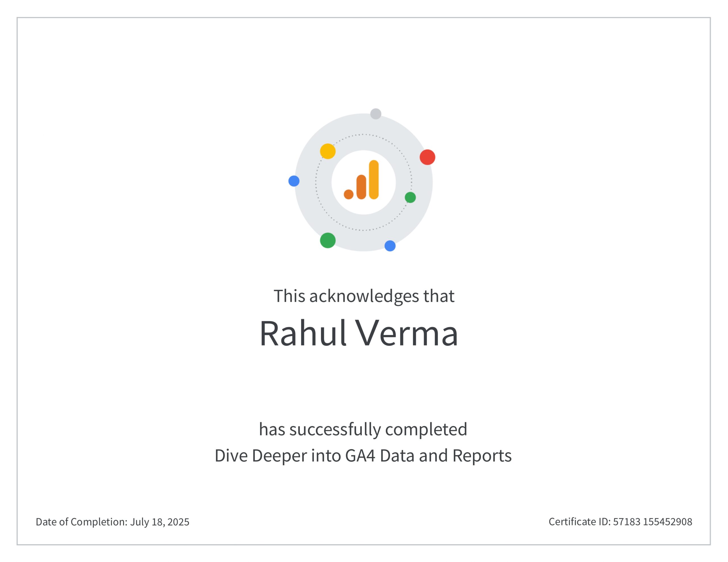Click the red dot on the badge
Viewport: 728px width, 562px height.
(427, 157)
